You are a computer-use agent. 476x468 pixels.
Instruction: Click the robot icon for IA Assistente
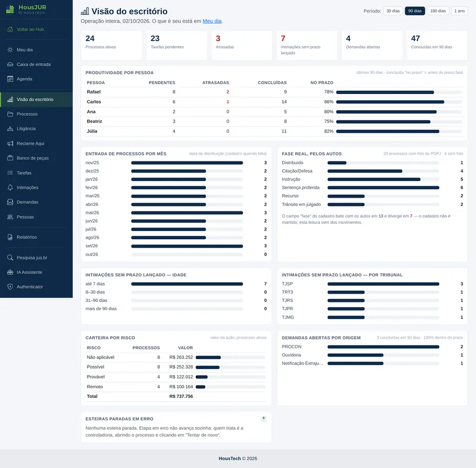(10, 272)
